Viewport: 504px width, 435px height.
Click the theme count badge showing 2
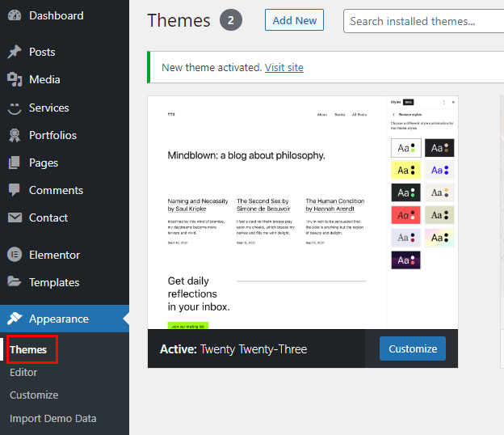[231, 20]
